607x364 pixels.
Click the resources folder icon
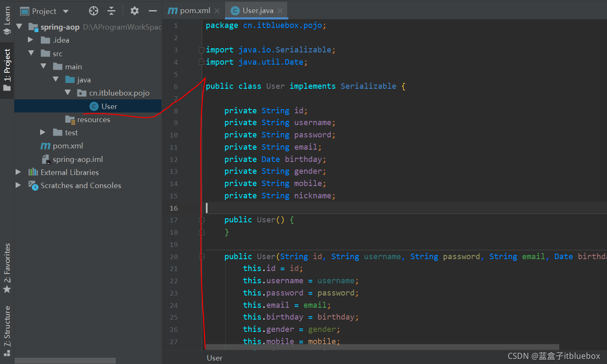click(x=70, y=120)
